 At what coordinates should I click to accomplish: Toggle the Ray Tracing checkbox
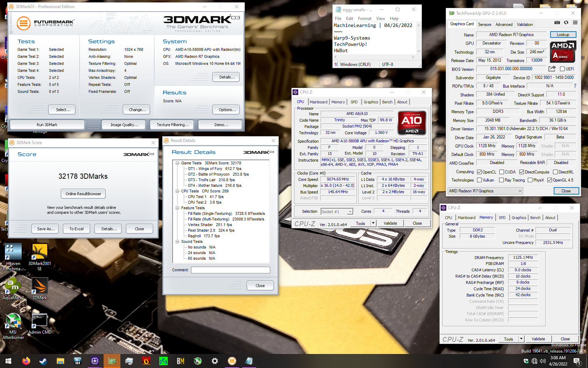[502, 180]
